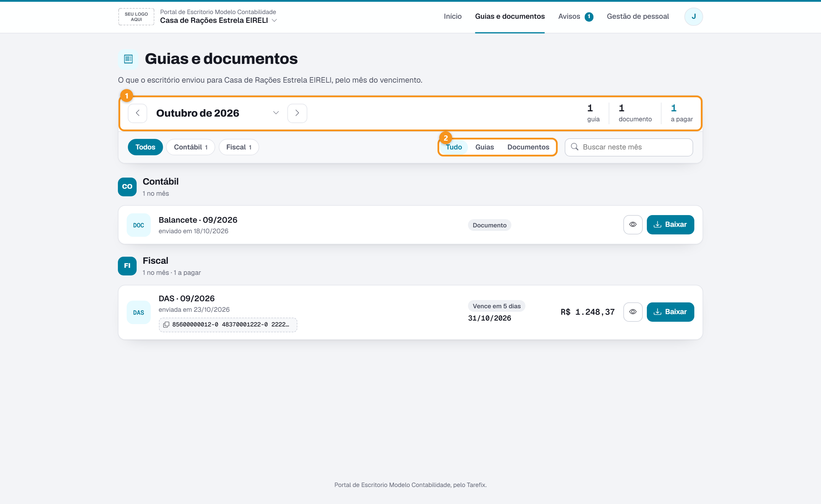This screenshot has height=504, width=821.
Task: Go to next month arrow
Action: [x=297, y=113]
